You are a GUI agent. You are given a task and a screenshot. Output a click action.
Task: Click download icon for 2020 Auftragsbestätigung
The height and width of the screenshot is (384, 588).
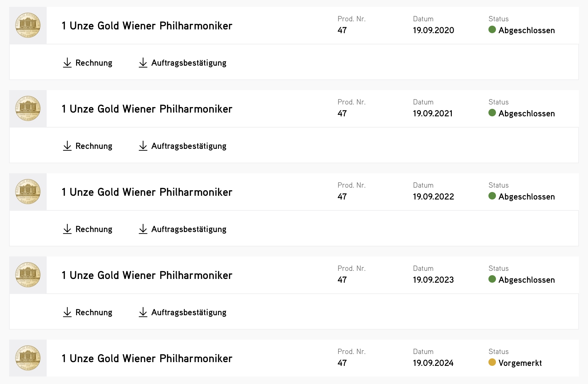pyautogui.click(x=143, y=63)
